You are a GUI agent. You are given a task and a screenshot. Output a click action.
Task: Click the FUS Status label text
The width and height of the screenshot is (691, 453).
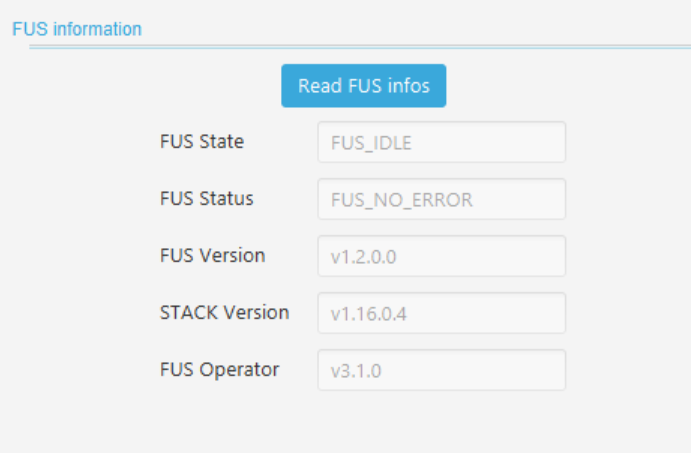tap(206, 199)
